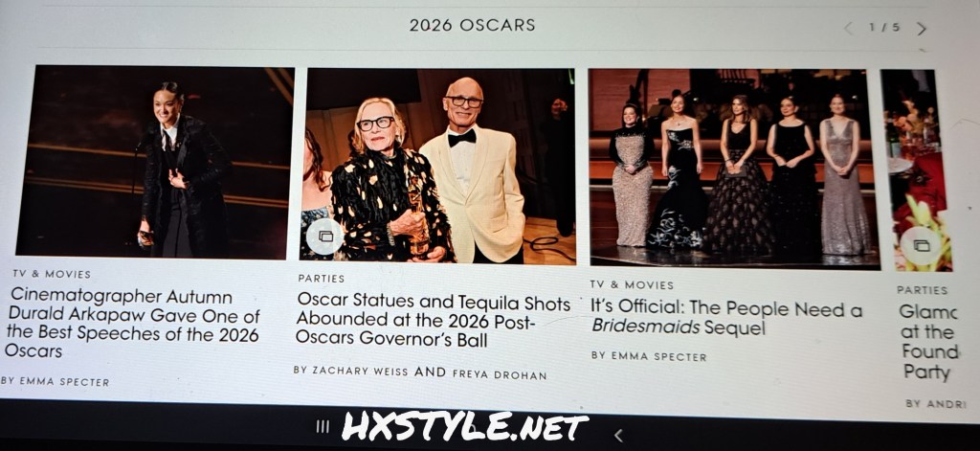View author Freya Drohan byline
980x451 pixels.
coord(498,374)
